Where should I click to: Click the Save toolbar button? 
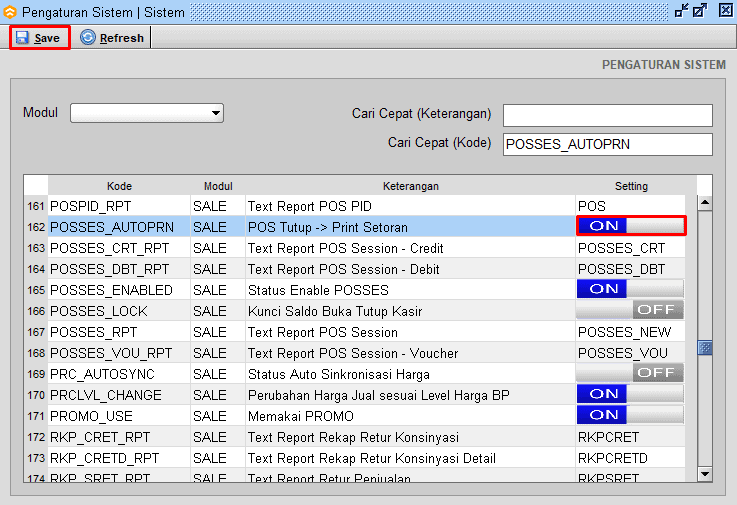tap(39, 38)
